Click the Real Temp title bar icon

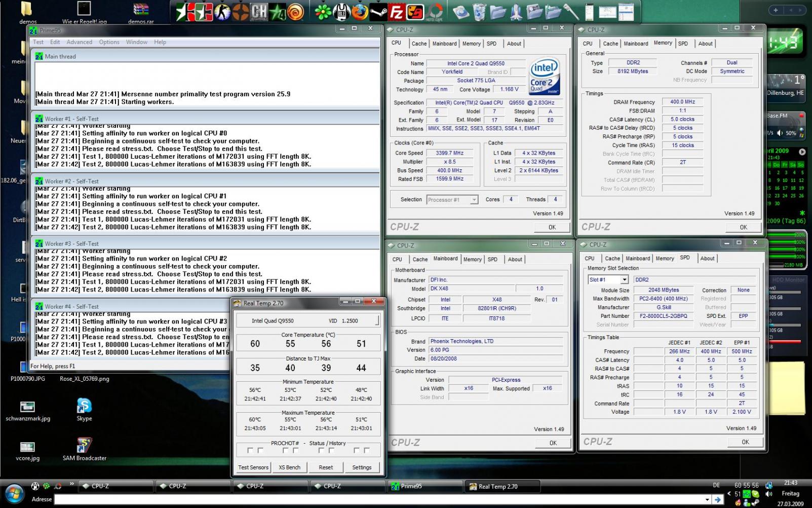tap(237, 303)
